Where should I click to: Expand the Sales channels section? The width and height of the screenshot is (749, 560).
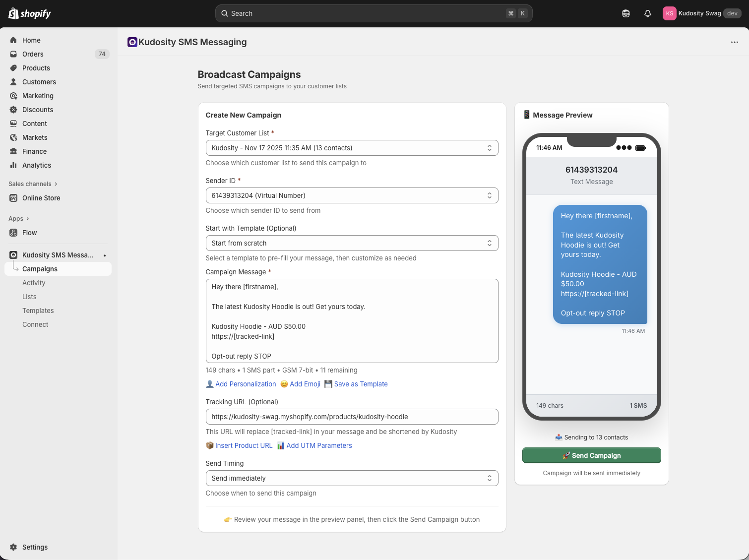coord(33,184)
